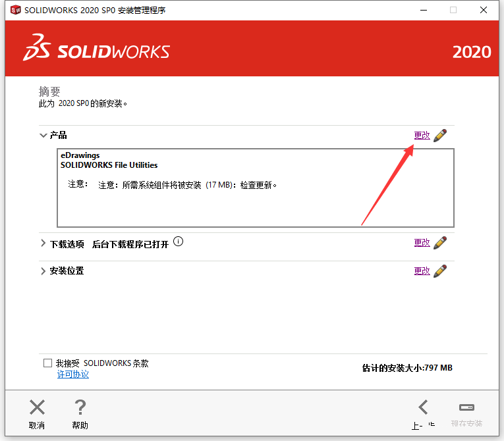Image resolution: width=504 pixels, height=441 pixels.
Task: Go back with the 上一步 arrow
Action: [x=423, y=407]
